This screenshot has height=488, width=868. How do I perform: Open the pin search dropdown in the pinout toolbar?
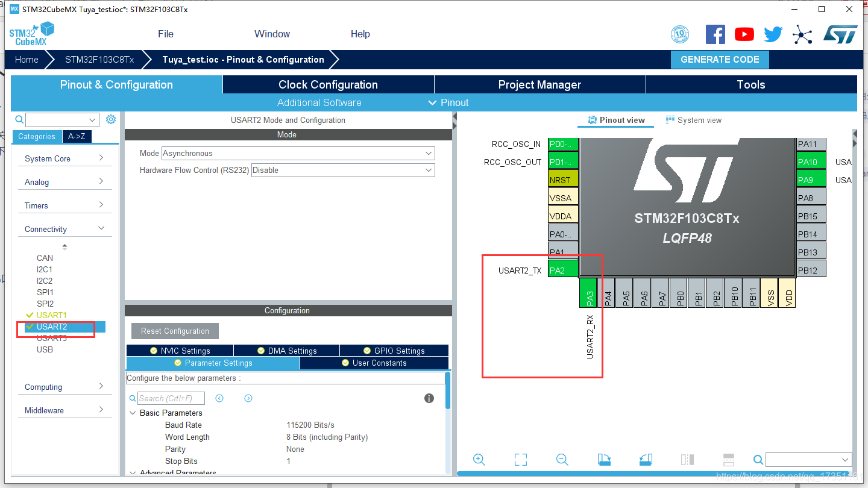point(808,460)
